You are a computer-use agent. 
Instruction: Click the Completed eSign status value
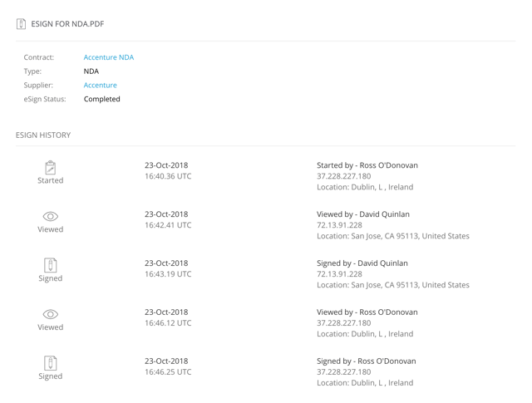coord(101,99)
